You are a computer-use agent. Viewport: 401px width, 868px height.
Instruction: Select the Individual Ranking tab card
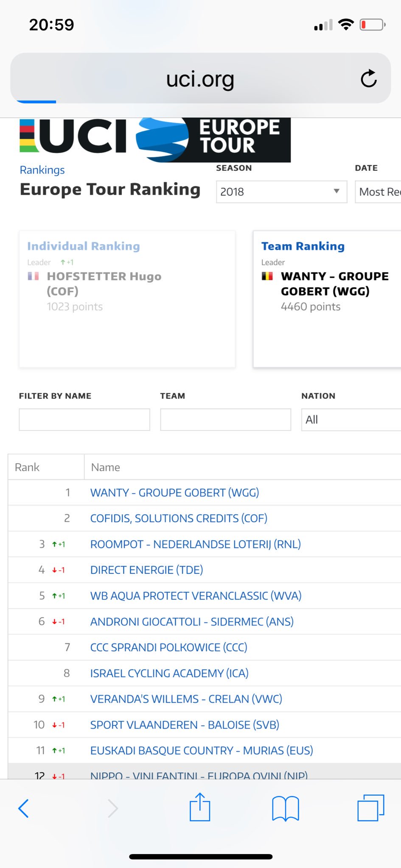click(127, 299)
